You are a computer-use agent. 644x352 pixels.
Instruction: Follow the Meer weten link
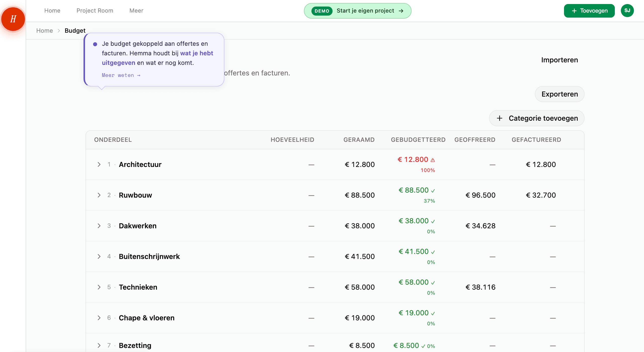click(x=121, y=75)
